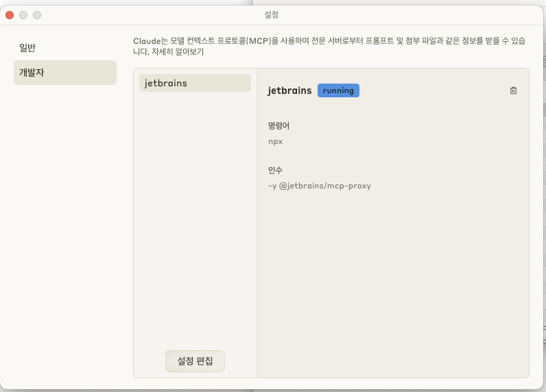Click the bold jetbrains server heading

coord(289,90)
